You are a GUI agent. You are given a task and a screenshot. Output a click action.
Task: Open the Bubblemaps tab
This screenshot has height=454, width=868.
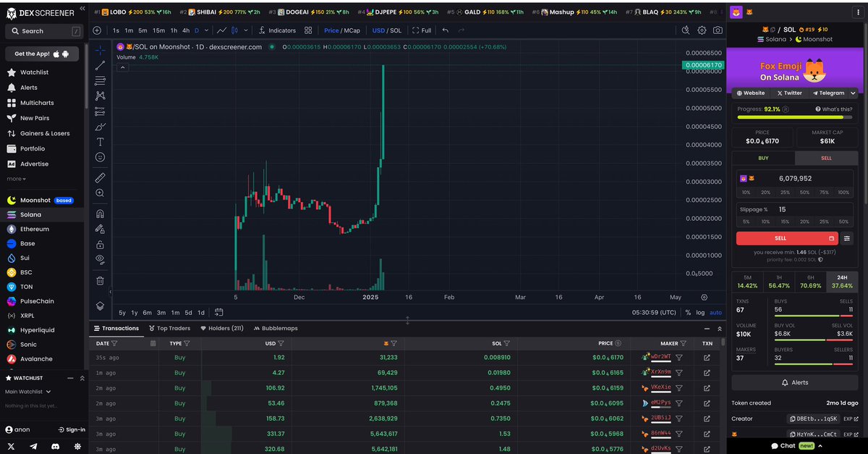(x=274, y=328)
